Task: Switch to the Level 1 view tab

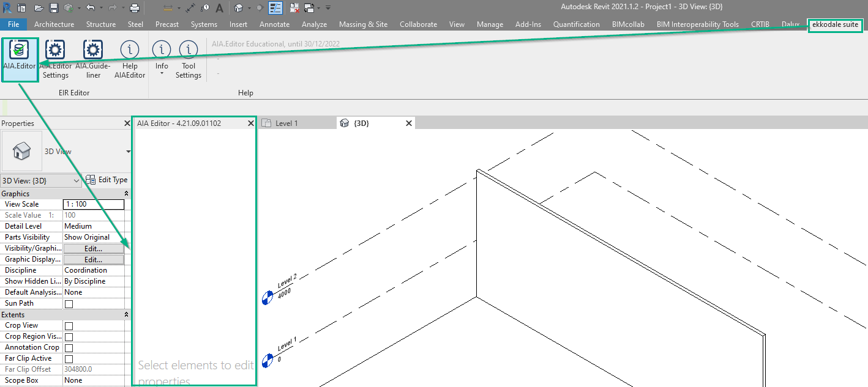Action: pyautogui.click(x=286, y=123)
